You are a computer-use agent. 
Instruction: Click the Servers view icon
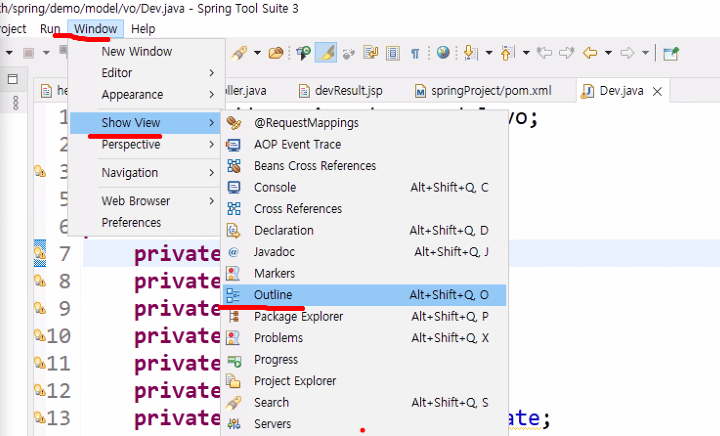point(234,424)
